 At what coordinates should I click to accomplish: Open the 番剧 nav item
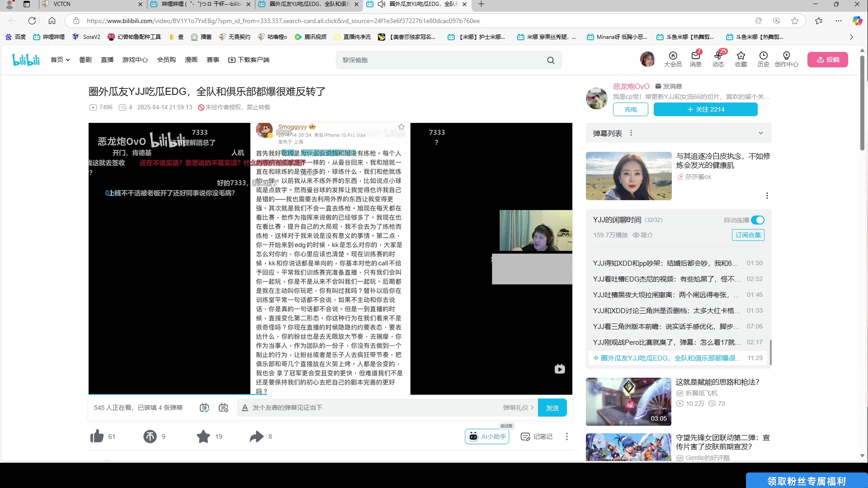[85, 60]
